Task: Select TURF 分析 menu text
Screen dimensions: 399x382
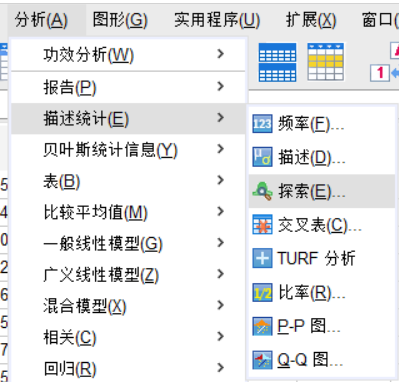Action: click(x=316, y=259)
